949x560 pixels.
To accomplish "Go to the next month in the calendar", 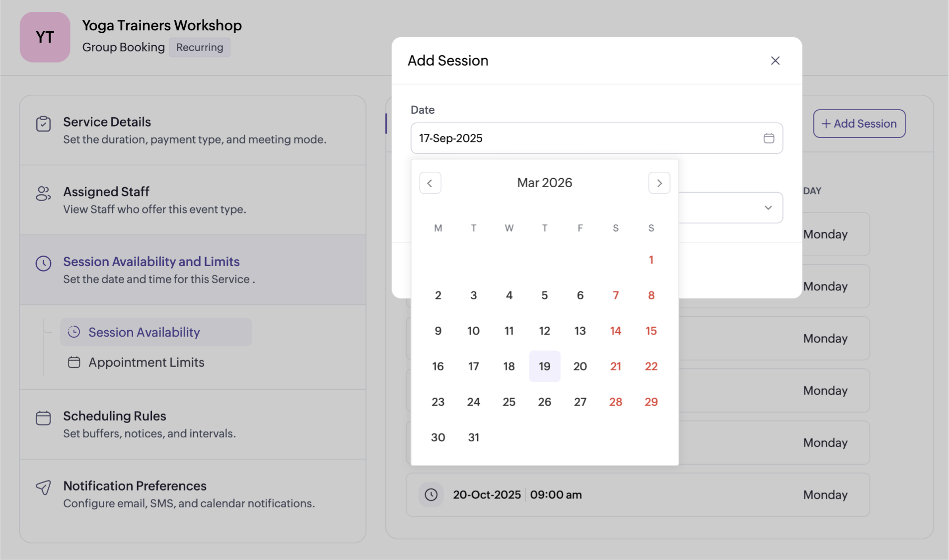I will pyautogui.click(x=659, y=183).
